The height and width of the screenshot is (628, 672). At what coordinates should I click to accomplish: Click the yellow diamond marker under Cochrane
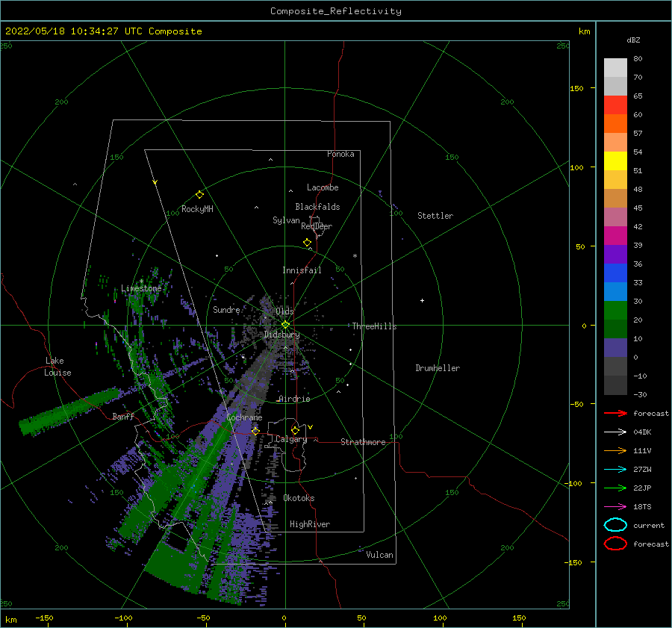click(255, 431)
